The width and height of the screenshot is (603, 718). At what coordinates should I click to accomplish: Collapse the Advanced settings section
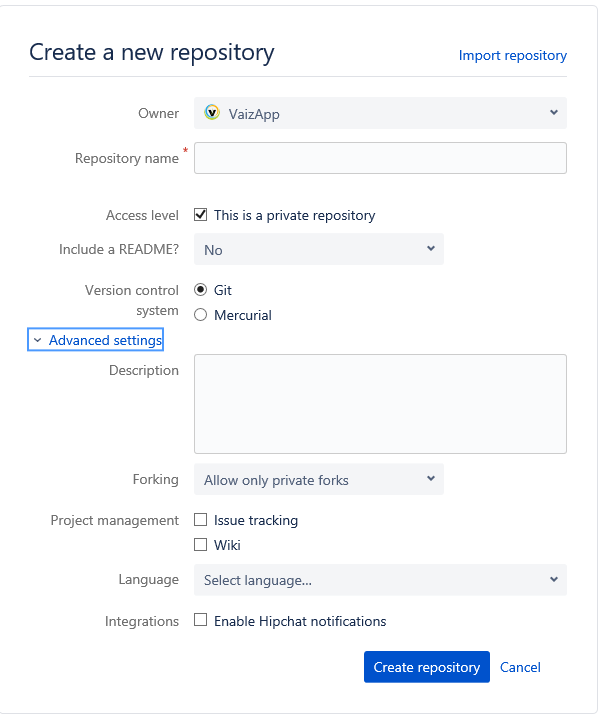[x=104, y=341]
